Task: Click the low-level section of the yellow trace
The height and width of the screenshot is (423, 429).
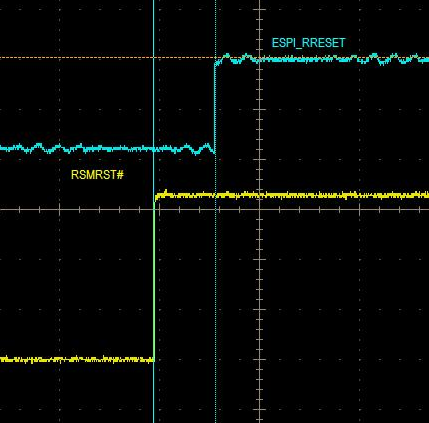Action: 77,359
